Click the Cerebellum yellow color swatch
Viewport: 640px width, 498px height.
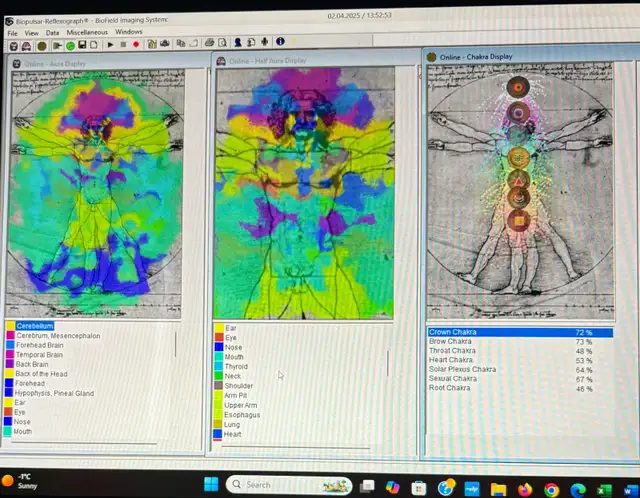click(11, 326)
